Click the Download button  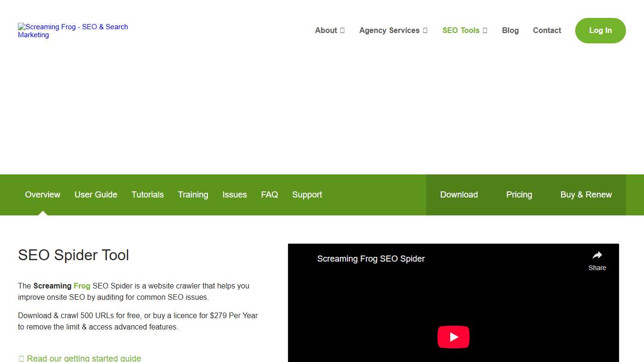(x=459, y=195)
